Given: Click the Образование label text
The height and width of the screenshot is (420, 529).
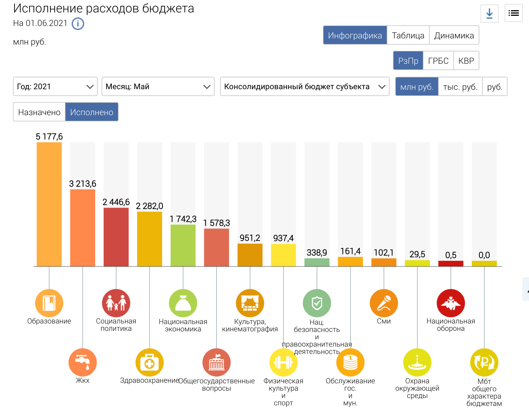Looking at the screenshot, I should [49, 321].
